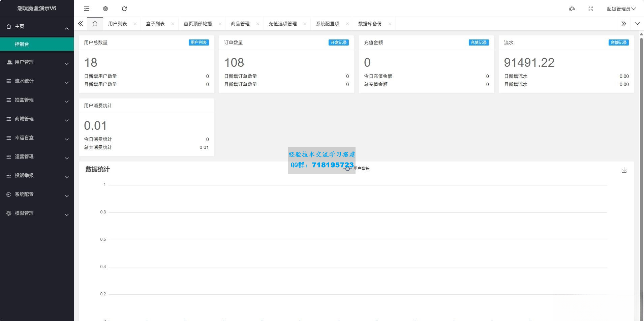
Task: Expand the 抽盒管理 sidebar menu
Action: [x=37, y=100]
